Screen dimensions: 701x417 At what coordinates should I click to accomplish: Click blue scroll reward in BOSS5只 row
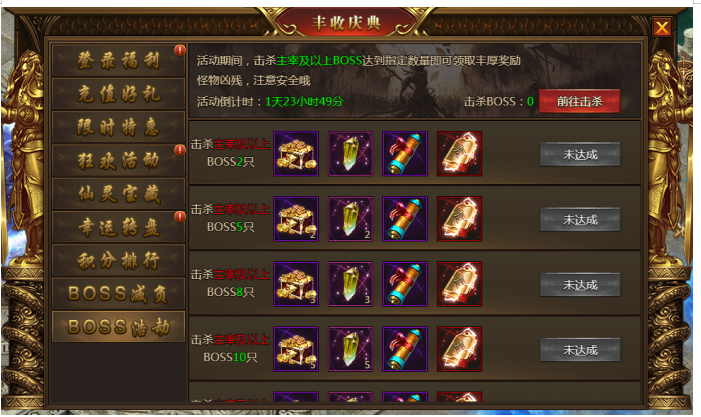coord(405,219)
